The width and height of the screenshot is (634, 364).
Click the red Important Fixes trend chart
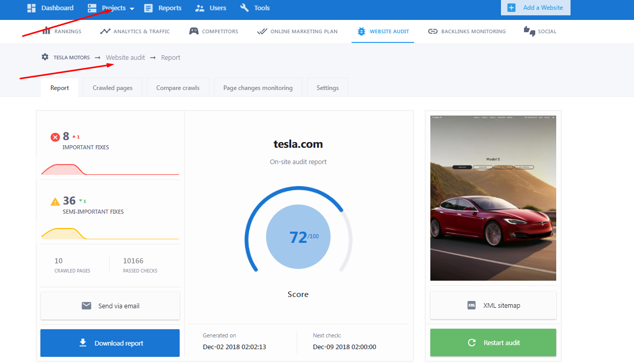(110, 169)
